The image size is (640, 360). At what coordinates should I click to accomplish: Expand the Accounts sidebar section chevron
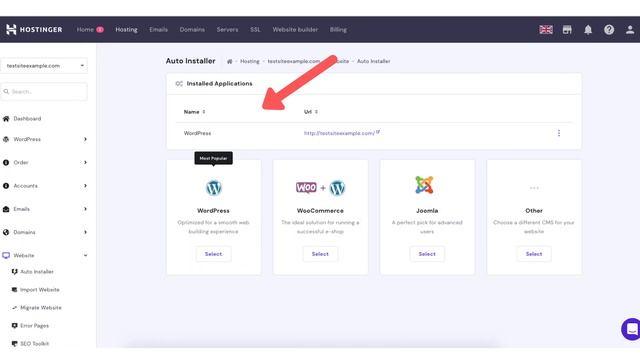pos(85,186)
